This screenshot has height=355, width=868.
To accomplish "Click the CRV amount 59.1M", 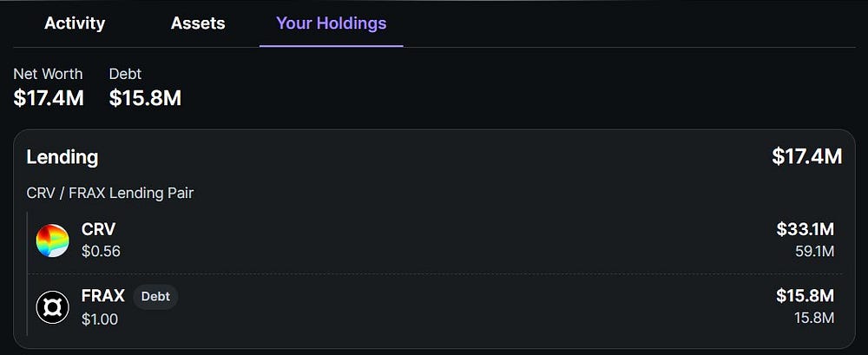I will click(814, 252).
